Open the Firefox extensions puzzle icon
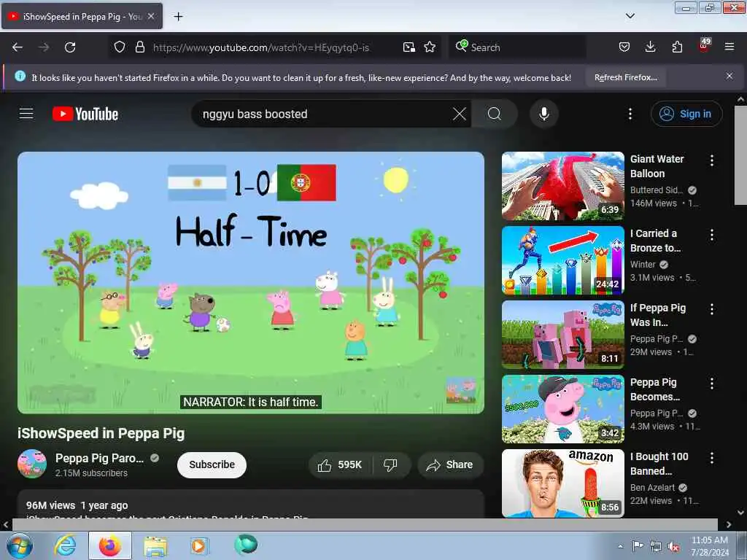Screen dimensions: 747x560 tap(677, 47)
